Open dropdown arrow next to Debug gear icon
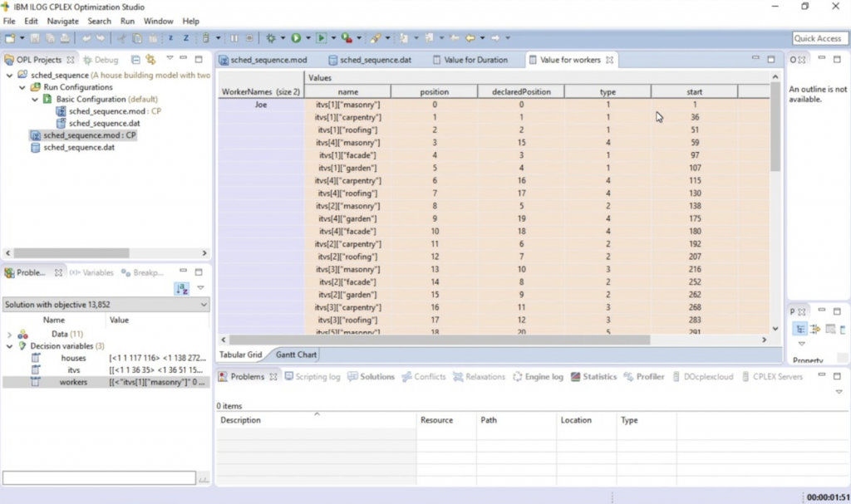Viewport: 851px width, 504px height. (283, 38)
